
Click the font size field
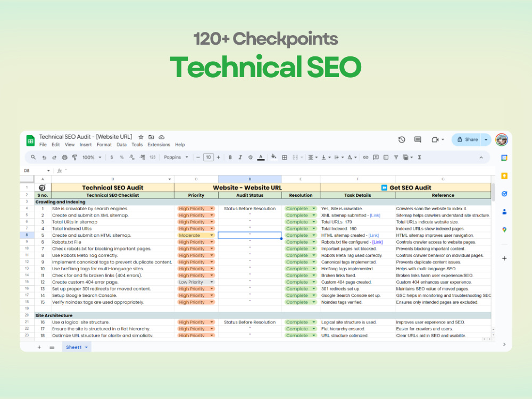(x=209, y=157)
